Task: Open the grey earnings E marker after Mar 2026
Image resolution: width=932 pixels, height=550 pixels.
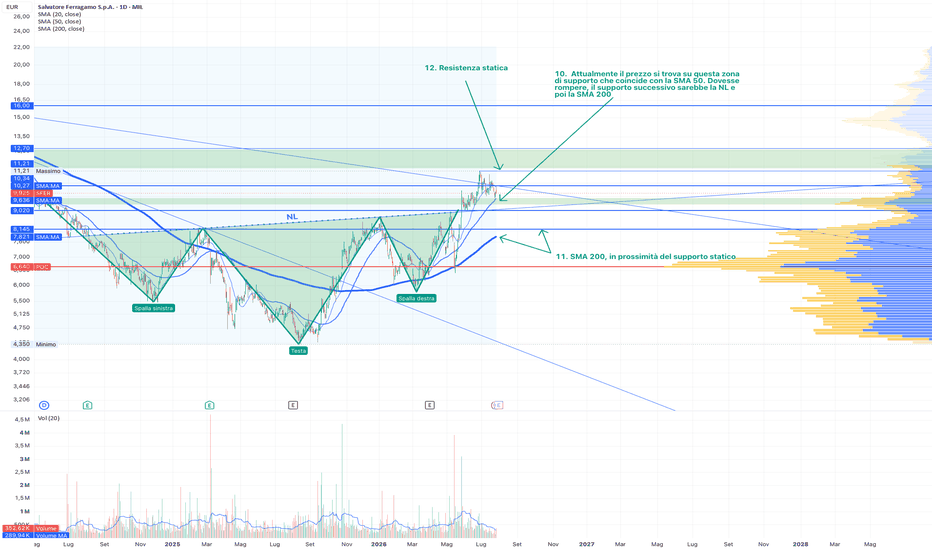Action: 430,406
